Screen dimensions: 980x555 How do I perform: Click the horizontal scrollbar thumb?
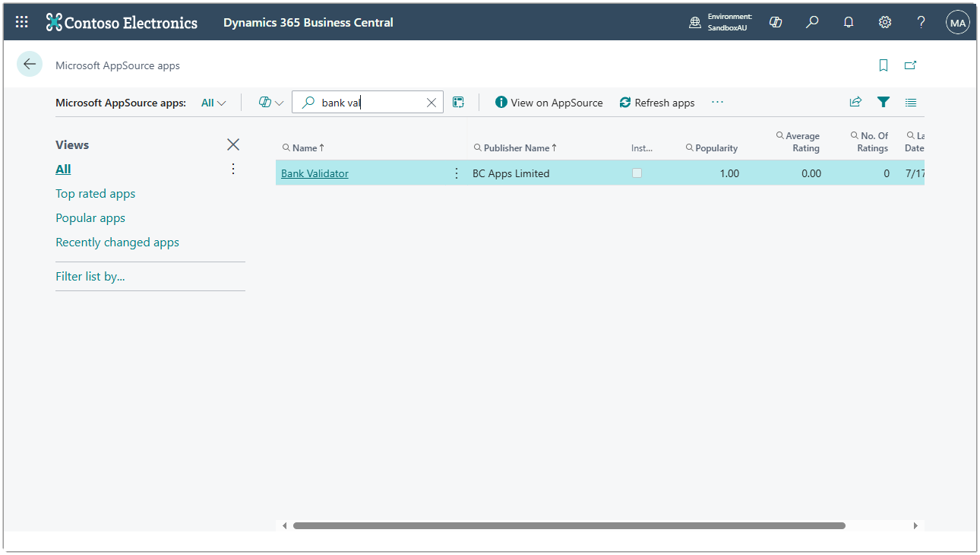569,525
